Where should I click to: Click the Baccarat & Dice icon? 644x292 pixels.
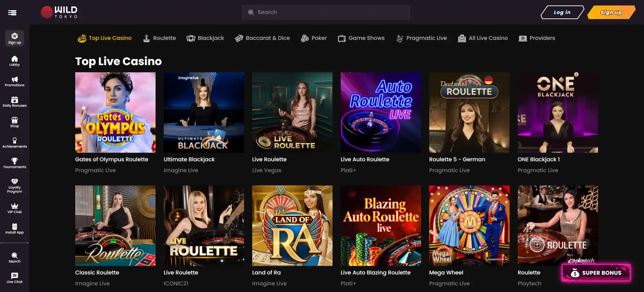click(239, 38)
